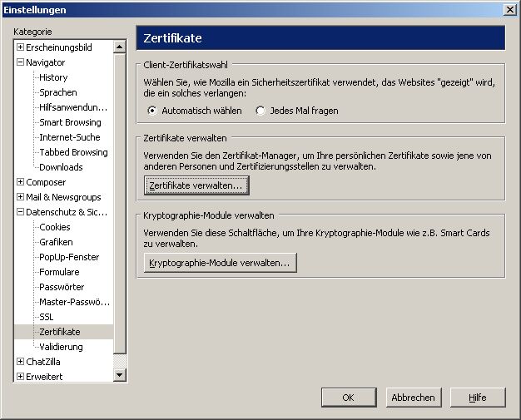Viewport: 521px width, 420px height.
Task: Open the Validierung category
Action: click(61, 347)
